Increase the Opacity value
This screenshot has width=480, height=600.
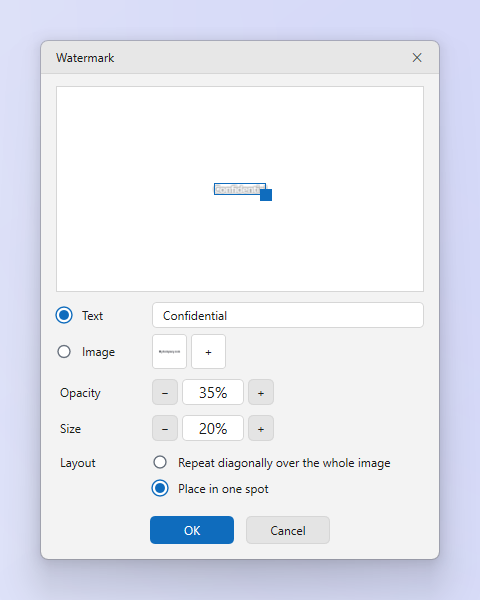pyautogui.click(x=261, y=392)
